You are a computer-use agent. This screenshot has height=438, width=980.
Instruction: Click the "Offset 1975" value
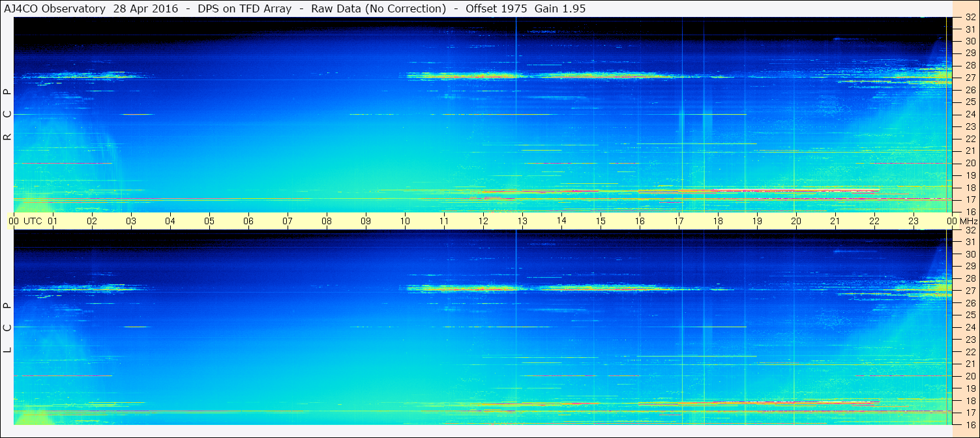pyautogui.click(x=497, y=8)
